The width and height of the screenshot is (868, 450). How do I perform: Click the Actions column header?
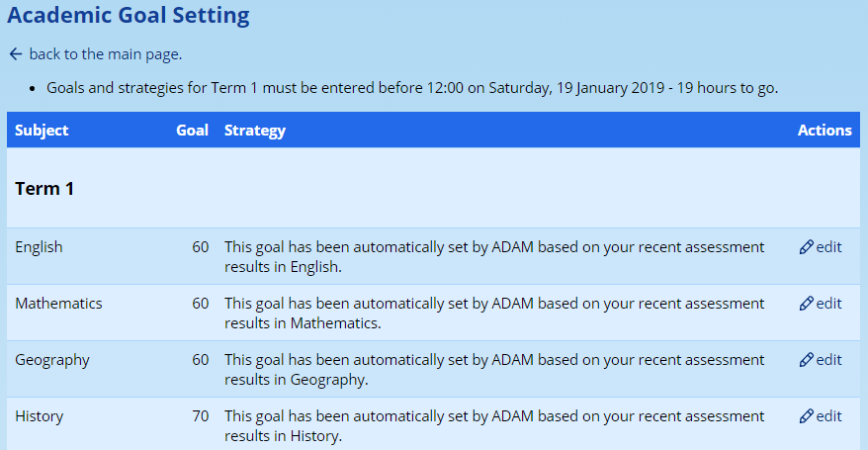[x=824, y=131]
